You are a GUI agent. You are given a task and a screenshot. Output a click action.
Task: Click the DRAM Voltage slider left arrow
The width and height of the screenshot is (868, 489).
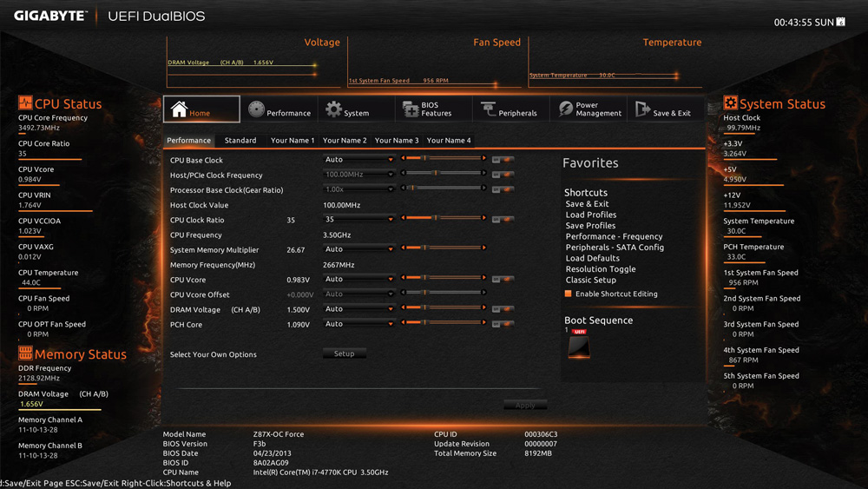tap(404, 308)
